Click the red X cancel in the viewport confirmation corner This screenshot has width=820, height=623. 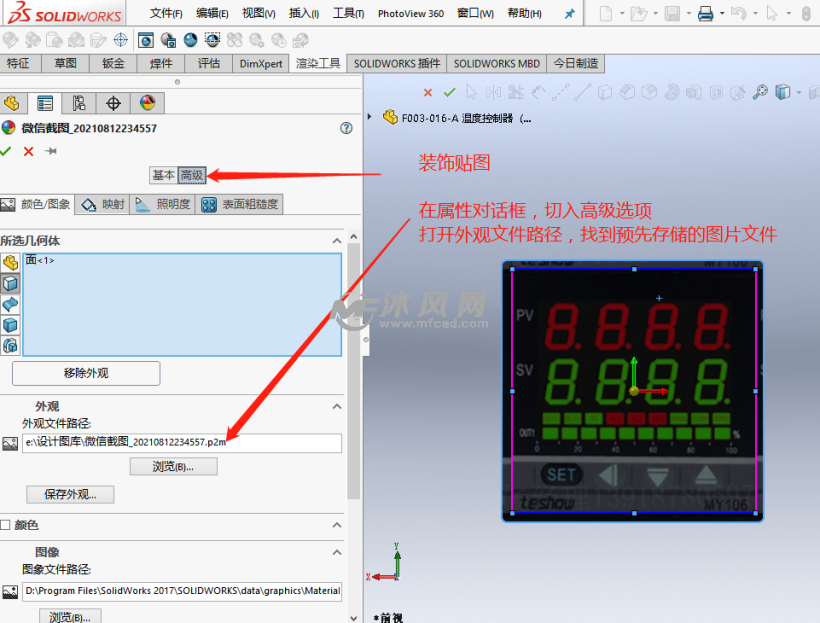(x=428, y=93)
